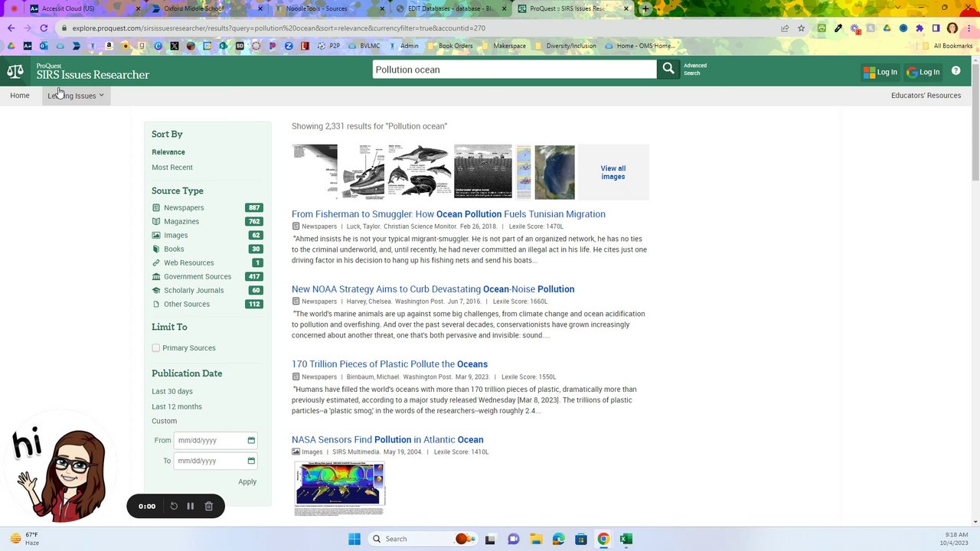Open article 170 Trillion Pieces of Plastic
980x551 pixels.
pos(390,364)
